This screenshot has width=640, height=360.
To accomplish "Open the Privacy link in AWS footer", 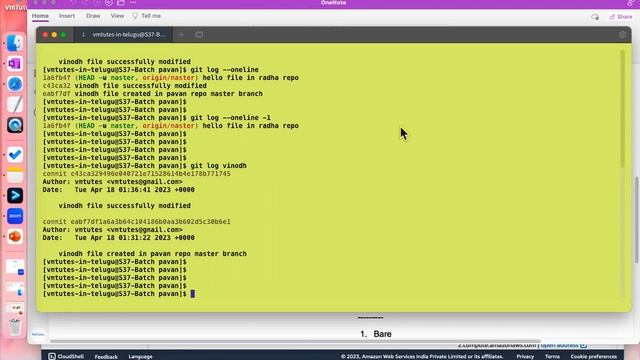I will tap(525, 357).
